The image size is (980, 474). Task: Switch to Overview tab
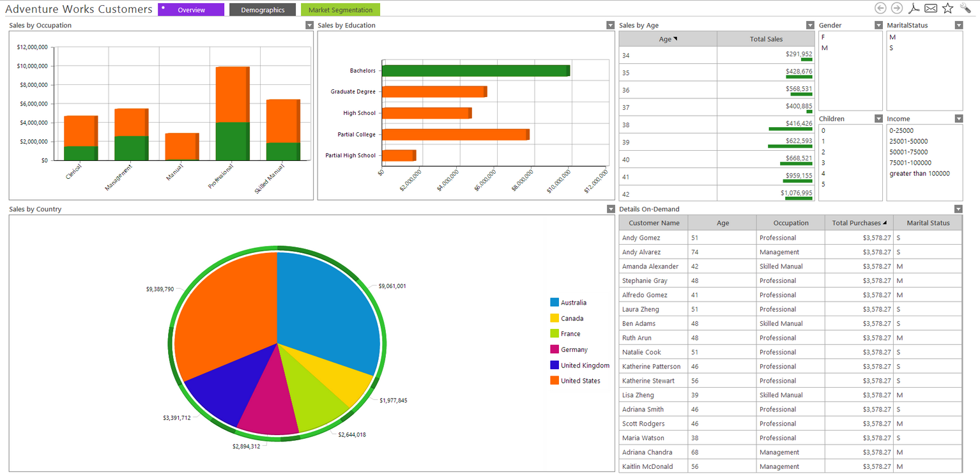click(x=191, y=10)
